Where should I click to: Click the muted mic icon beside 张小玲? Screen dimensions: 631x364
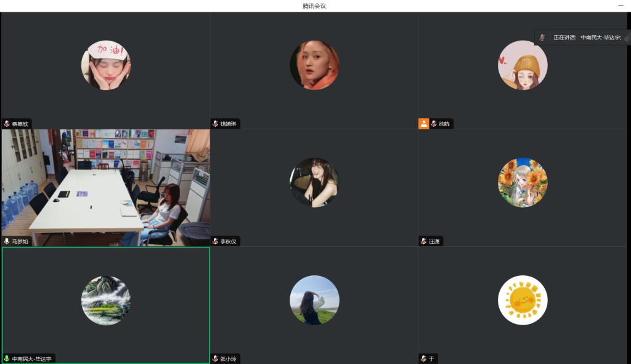(x=215, y=358)
